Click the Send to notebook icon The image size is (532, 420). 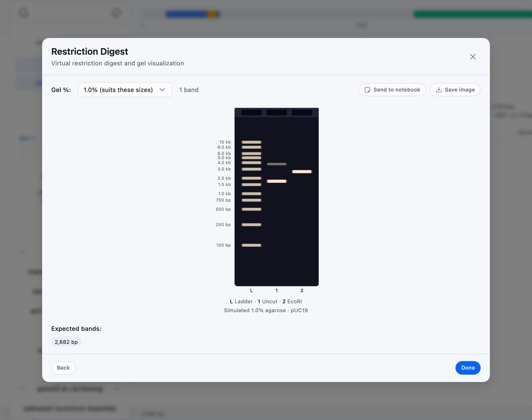tap(367, 90)
